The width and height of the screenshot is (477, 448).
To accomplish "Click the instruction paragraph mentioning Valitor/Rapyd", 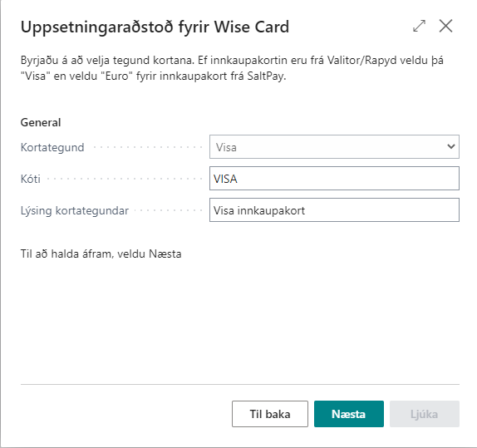I will (232, 68).
